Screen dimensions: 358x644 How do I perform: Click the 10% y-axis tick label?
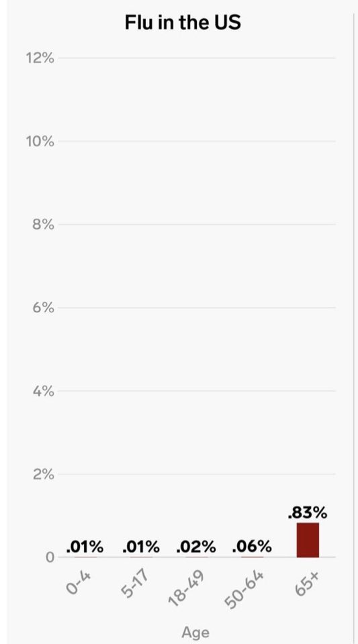point(40,142)
